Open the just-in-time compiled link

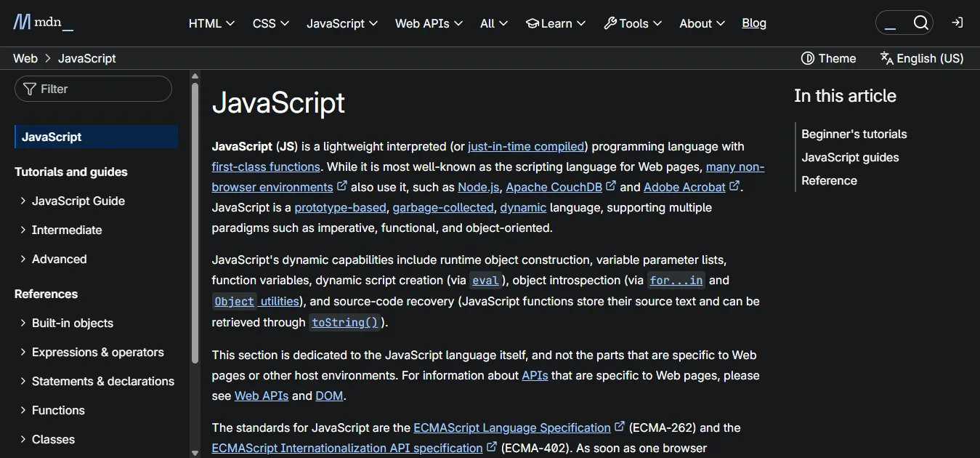526,146
